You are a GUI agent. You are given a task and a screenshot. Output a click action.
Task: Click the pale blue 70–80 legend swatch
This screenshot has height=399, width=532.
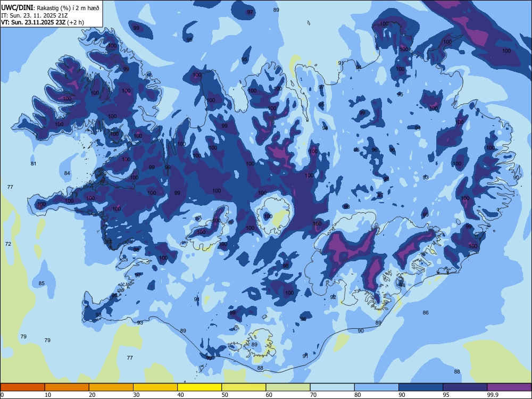click(x=332, y=387)
